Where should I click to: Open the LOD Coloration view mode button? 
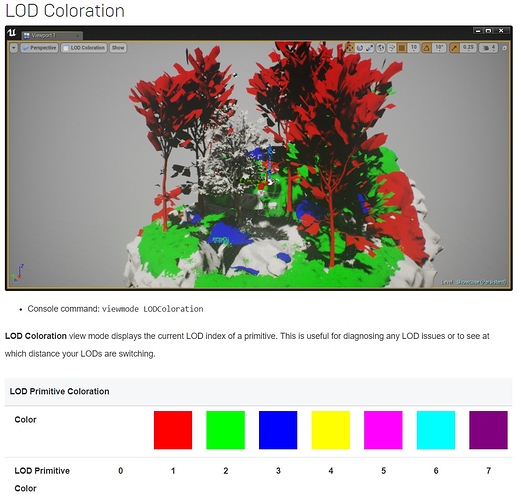[84, 48]
